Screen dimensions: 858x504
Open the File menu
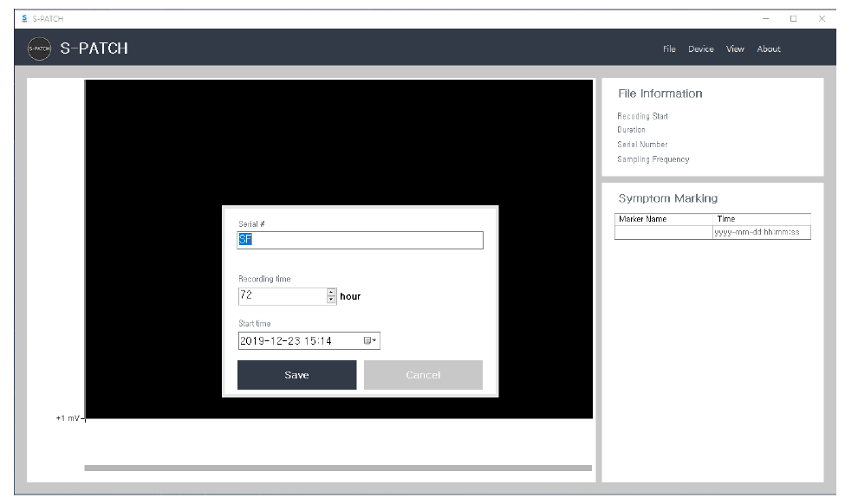coord(669,49)
